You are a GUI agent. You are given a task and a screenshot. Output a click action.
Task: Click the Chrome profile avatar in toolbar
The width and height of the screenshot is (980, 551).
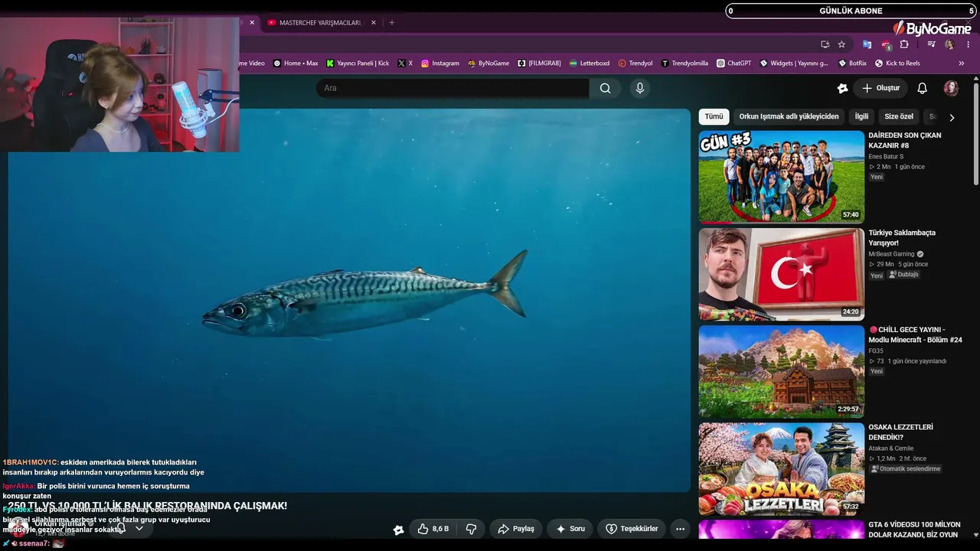point(949,44)
